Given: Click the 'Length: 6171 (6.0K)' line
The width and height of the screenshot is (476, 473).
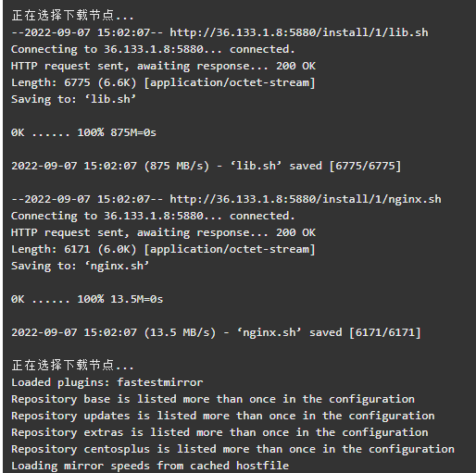Looking at the screenshot, I should coord(163,249).
